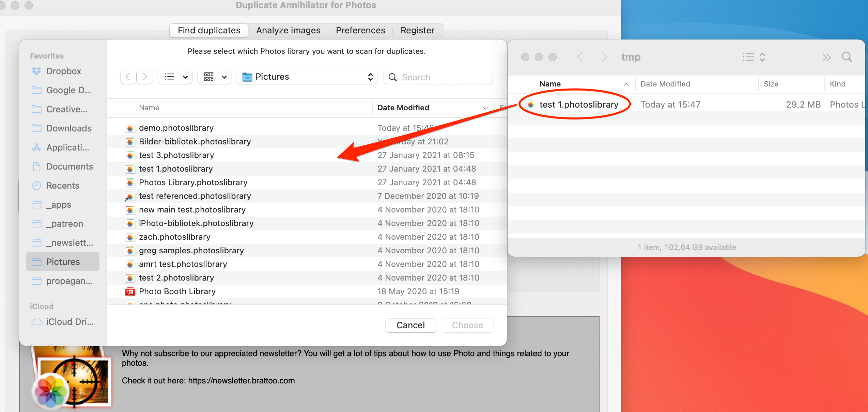Toggle Name sort arrow in tmp window
This screenshot has width=868, height=412.
(x=626, y=84)
